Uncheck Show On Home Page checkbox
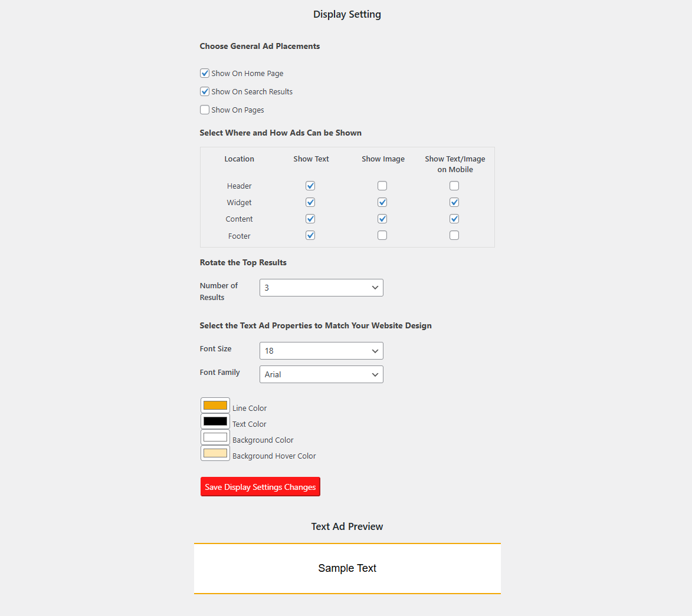This screenshot has width=692, height=616. tap(204, 73)
